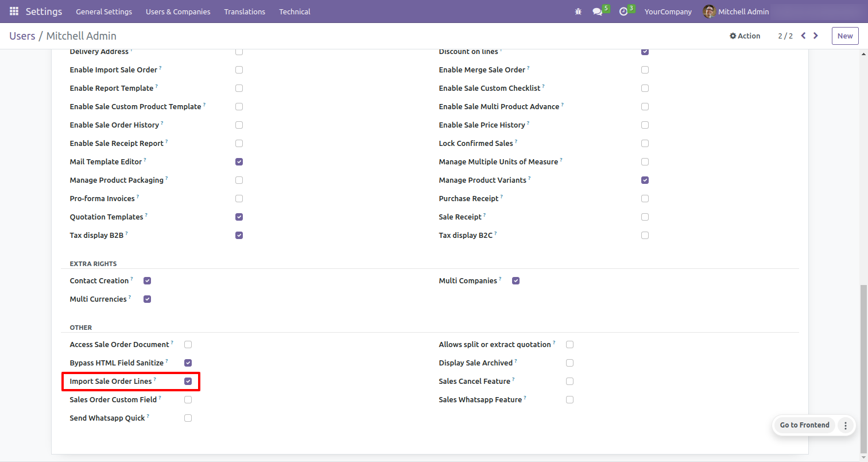The height and width of the screenshot is (462, 868).
Task: Click the 2 / 2 pager counter
Action: pyautogui.click(x=785, y=36)
